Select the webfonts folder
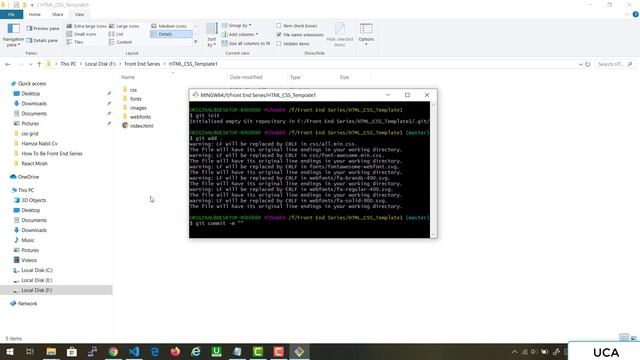This screenshot has width=640, height=360. pyautogui.click(x=140, y=117)
